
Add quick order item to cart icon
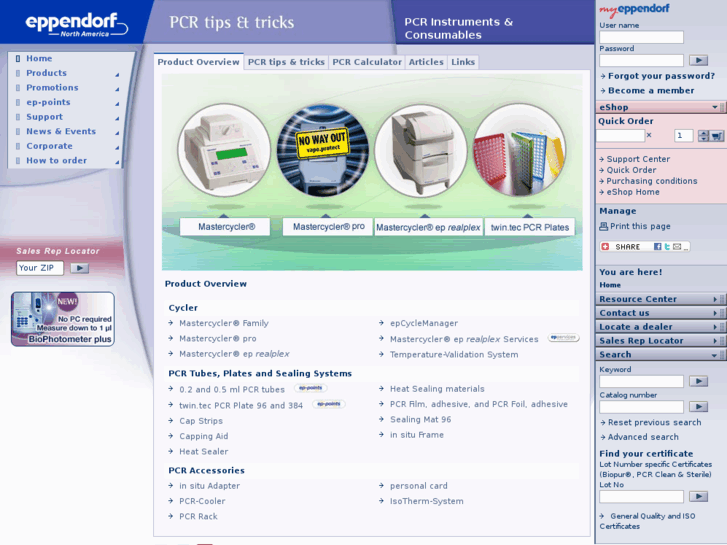717,136
